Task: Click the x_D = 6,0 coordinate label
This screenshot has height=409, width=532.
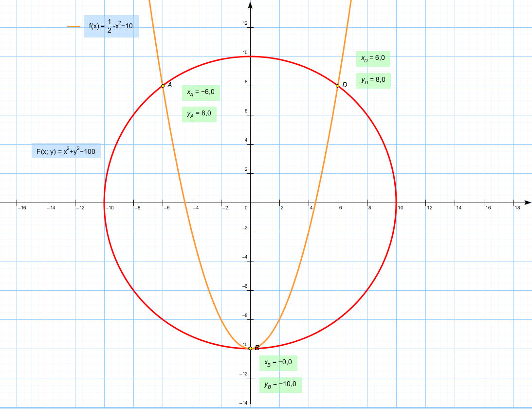Action: (373, 58)
